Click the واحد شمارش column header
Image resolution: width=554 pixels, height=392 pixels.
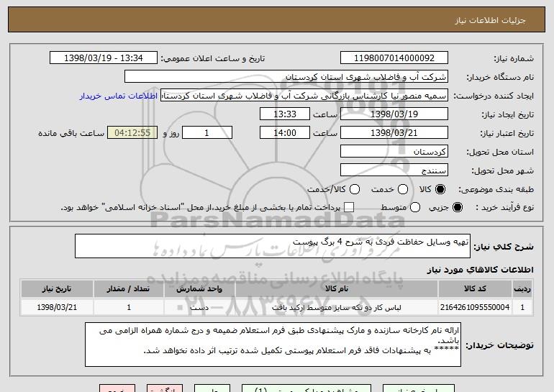(x=199, y=289)
